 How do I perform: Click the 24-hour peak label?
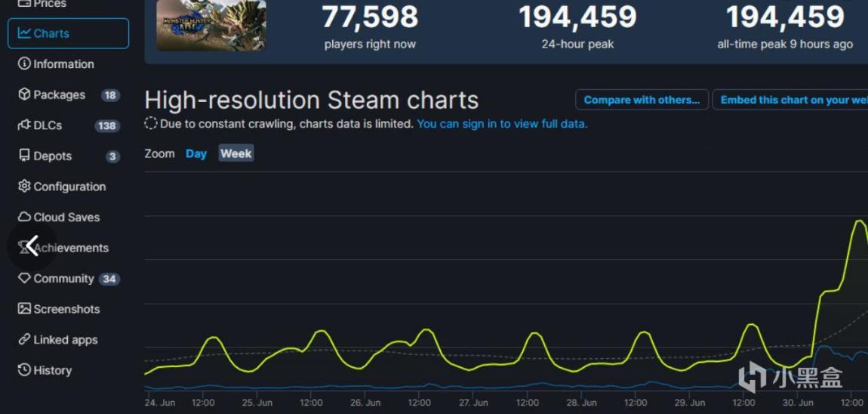point(577,45)
